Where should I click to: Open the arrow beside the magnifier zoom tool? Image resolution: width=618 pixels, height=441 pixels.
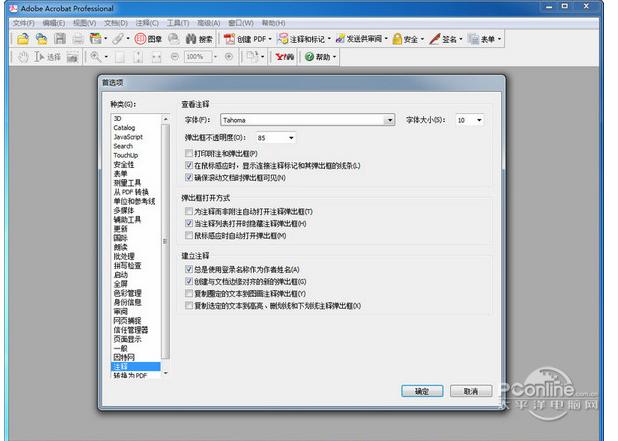pos(106,57)
